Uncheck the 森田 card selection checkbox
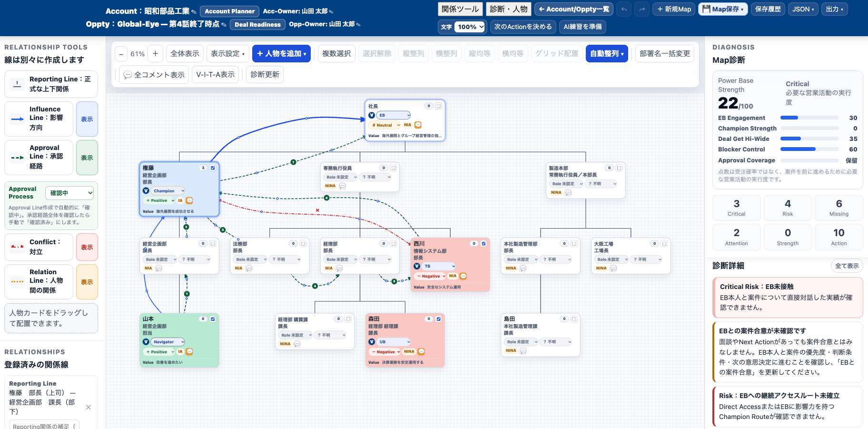 click(x=439, y=319)
